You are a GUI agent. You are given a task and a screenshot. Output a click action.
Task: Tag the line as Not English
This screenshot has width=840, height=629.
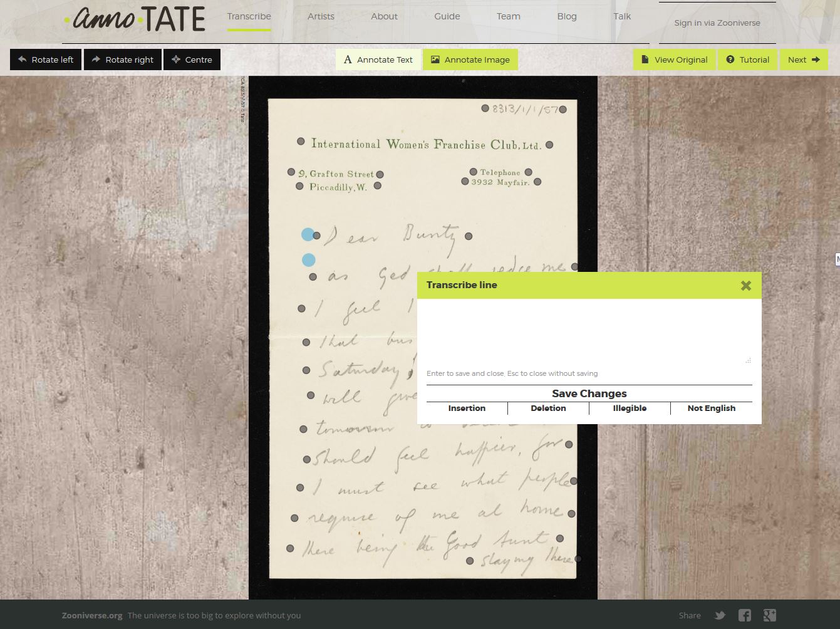pyautogui.click(x=711, y=408)
